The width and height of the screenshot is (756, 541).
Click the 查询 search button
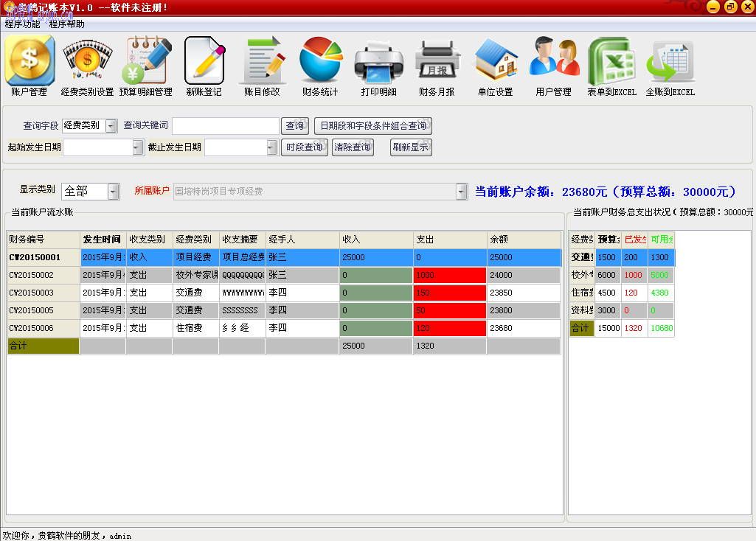[x=294, y=125]
